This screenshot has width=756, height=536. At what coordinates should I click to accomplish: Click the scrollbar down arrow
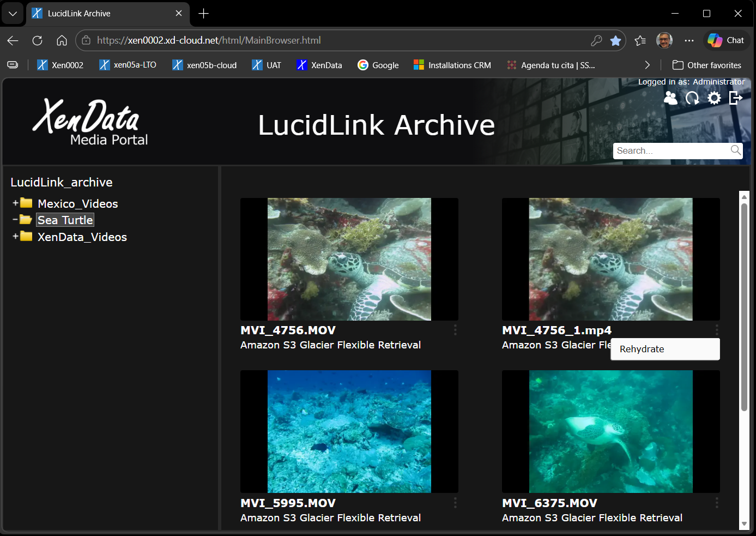point(744,525)
